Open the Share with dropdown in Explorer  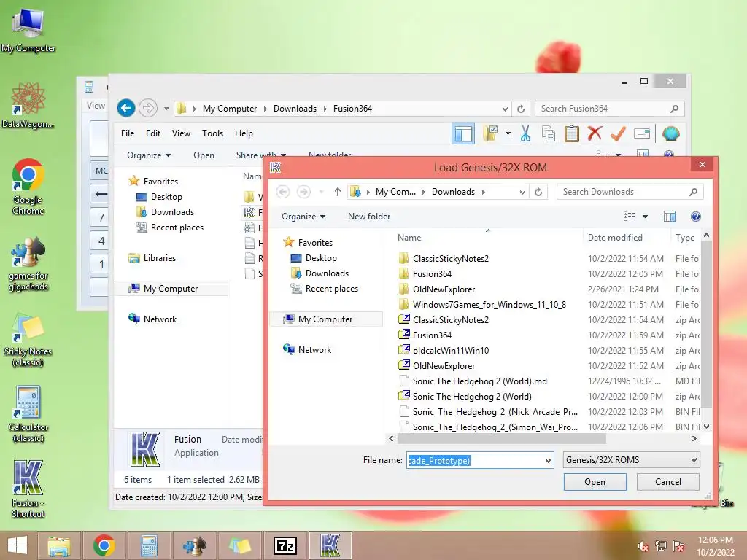coord(261,155)
